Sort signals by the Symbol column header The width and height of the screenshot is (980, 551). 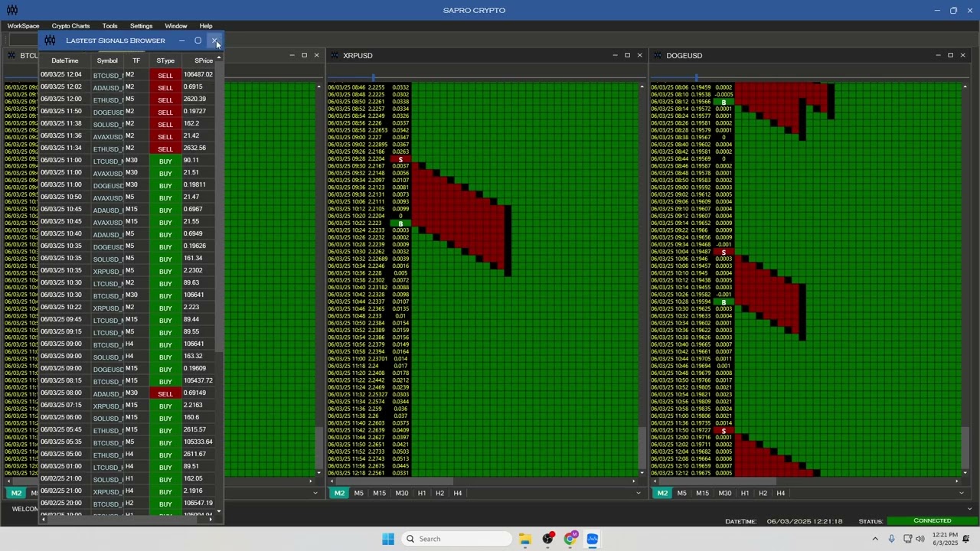107,60
